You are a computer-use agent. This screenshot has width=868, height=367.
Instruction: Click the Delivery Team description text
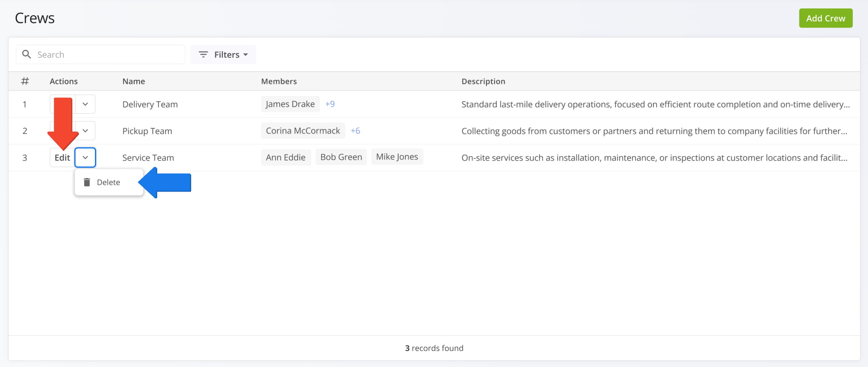[x=655, y=104]
